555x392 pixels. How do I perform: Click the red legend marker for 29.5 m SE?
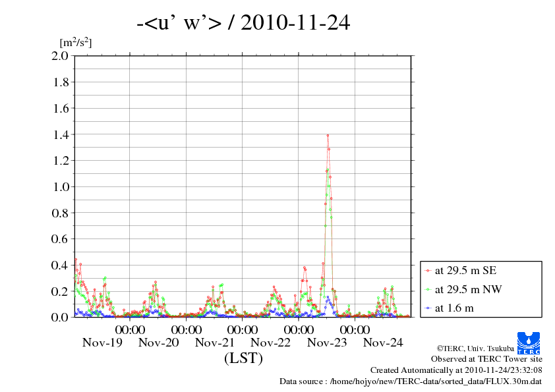[428, 271]
